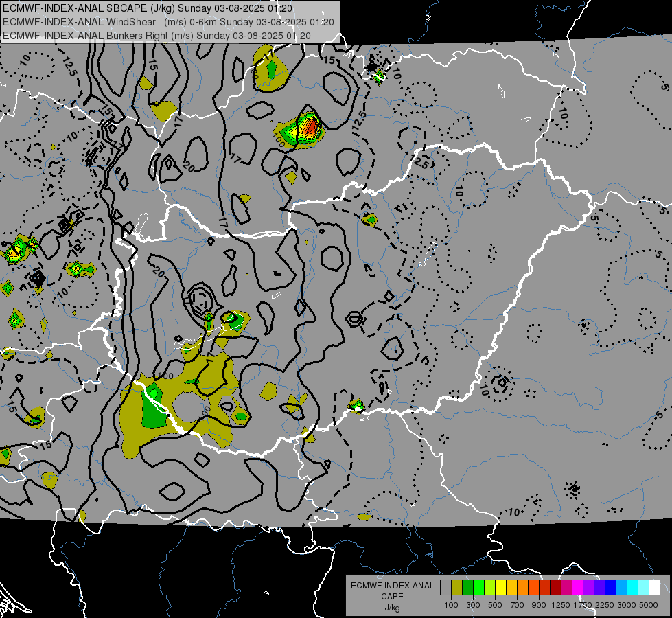
Task: Select the magenta legend swatch
Action: [x=578, y=587]
